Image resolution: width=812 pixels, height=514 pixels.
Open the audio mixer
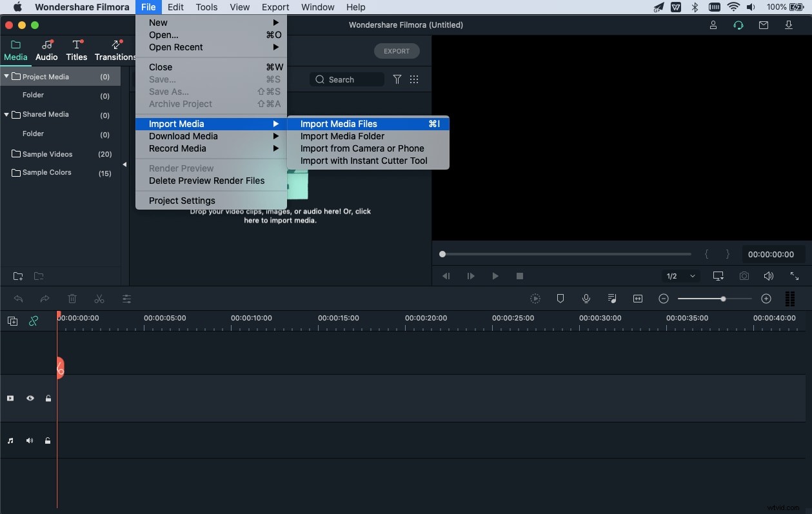(x=611, y=299)
